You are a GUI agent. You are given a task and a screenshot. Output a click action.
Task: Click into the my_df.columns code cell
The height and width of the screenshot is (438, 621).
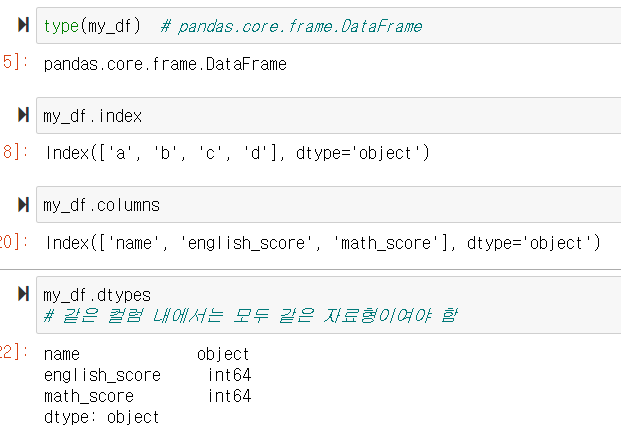[329, 205]
